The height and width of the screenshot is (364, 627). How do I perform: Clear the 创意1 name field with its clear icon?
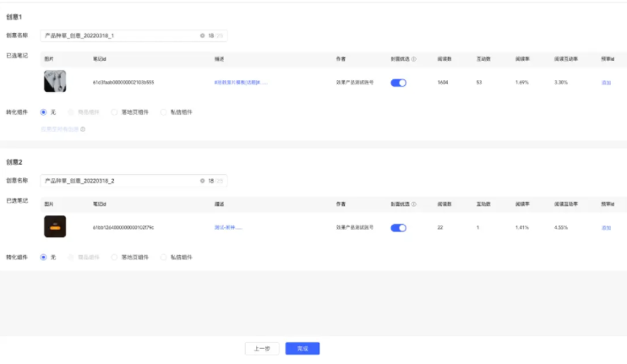[202, 35]
